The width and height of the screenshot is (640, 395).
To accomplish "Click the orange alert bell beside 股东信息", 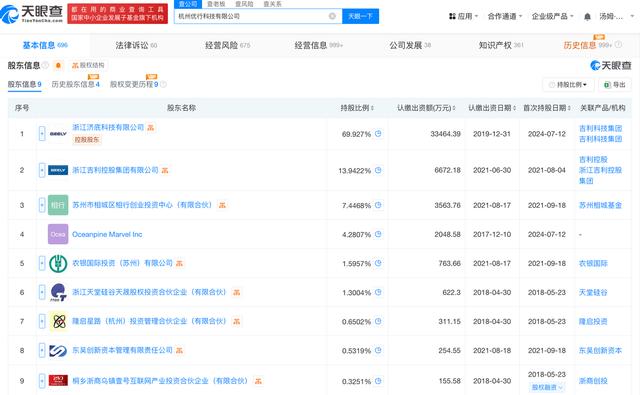I will point(58,65).
